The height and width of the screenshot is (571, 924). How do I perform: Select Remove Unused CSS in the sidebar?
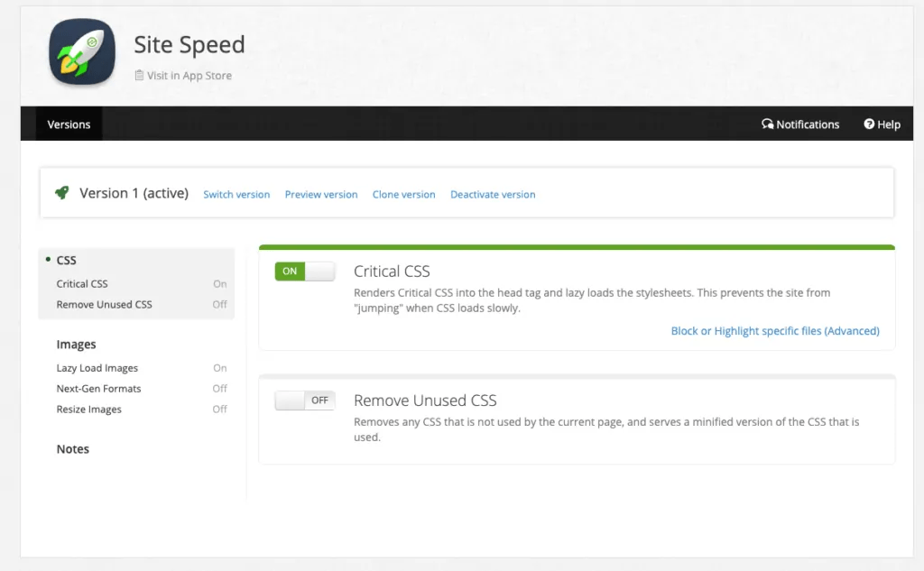[x=105, y=304]
